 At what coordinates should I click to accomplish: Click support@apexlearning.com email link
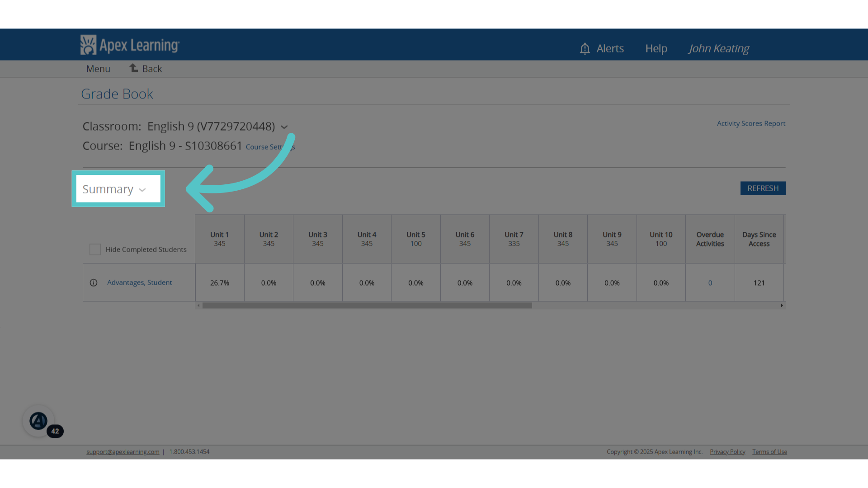(x=123, y=452)
